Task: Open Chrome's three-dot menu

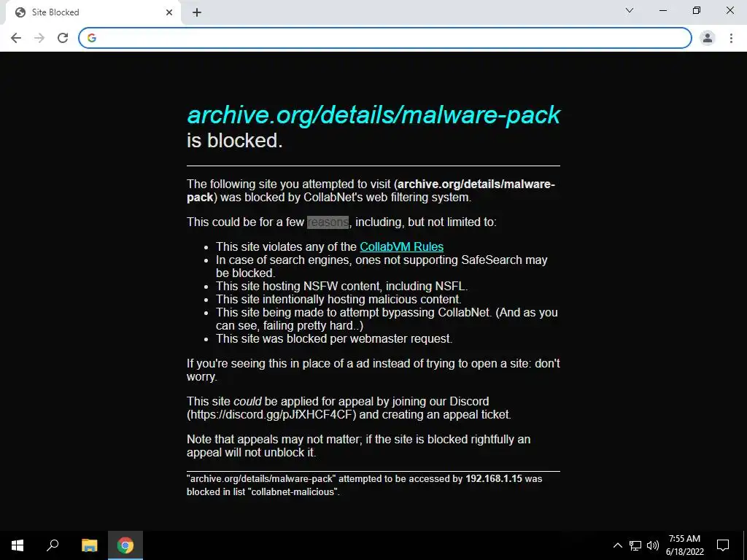Action: [x=731, y=38]
